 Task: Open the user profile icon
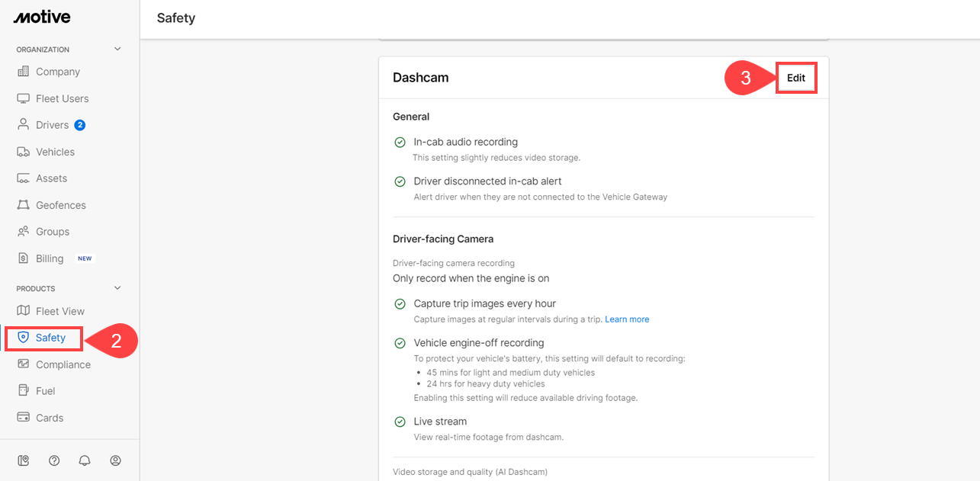pyautogui.click(x=115, y=460)
